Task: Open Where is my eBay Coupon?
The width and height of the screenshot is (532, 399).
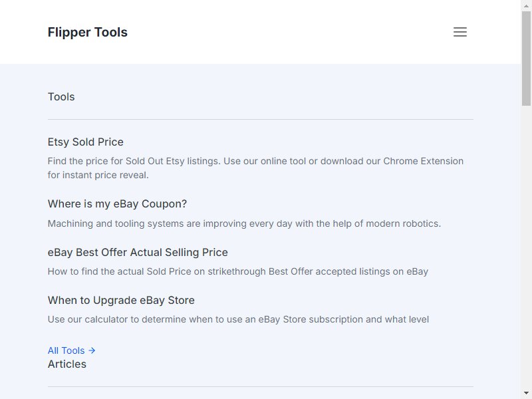Action: coord(118,203)
